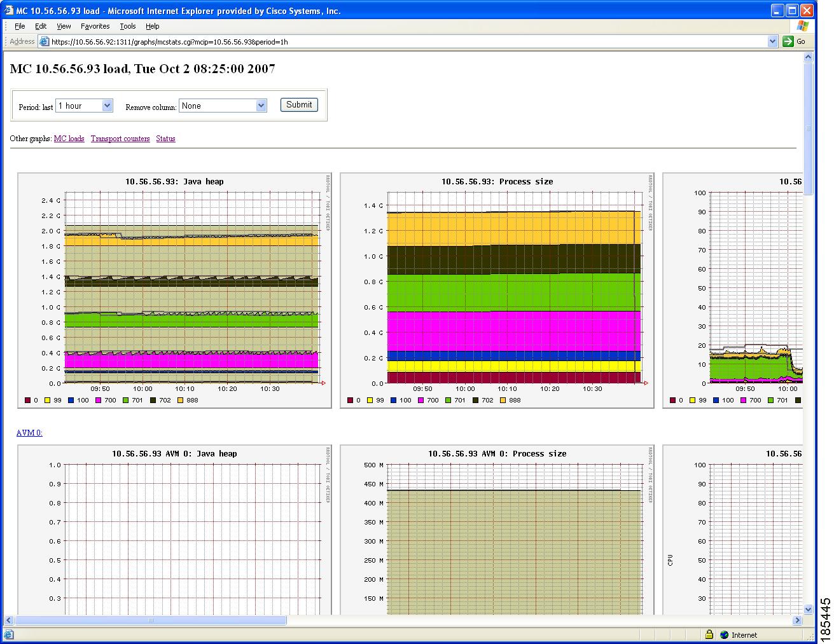Click the Submit button
Viewport: 834px width, 644px height.
point(299,105)
